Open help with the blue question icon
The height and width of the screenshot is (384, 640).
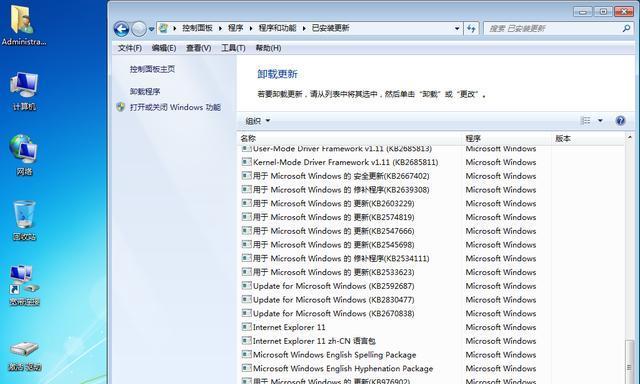620,121
